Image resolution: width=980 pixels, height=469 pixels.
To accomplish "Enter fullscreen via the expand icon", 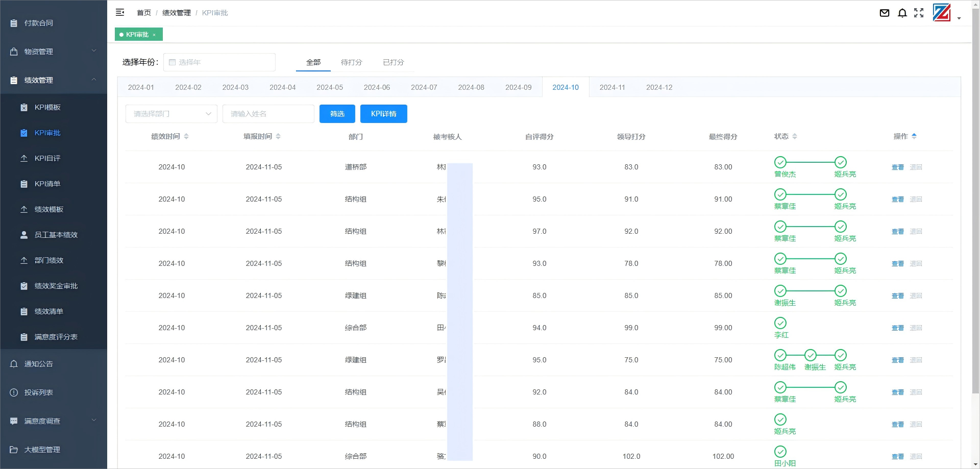I will (x=919, y=13).
